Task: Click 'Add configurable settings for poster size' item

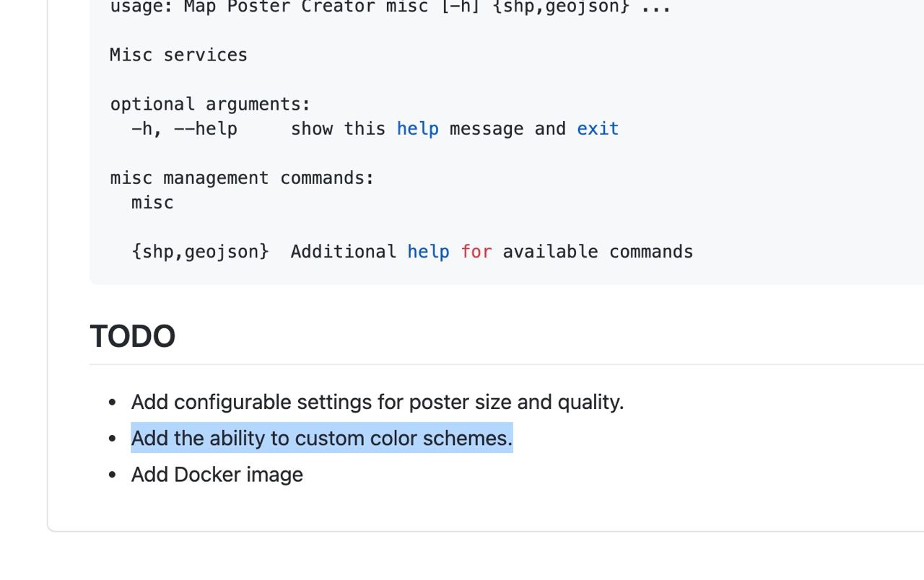Action: pyautogui.click(x=378, y=402)
